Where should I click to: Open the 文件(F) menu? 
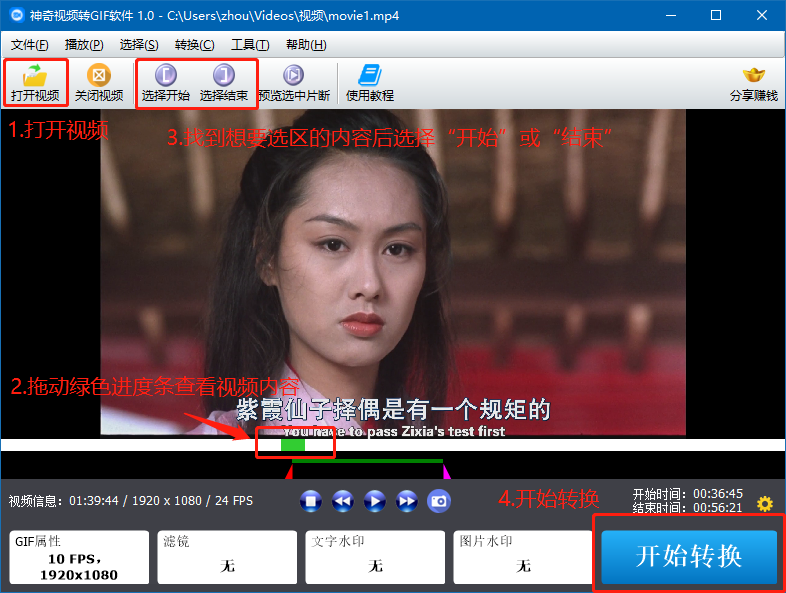30,45
